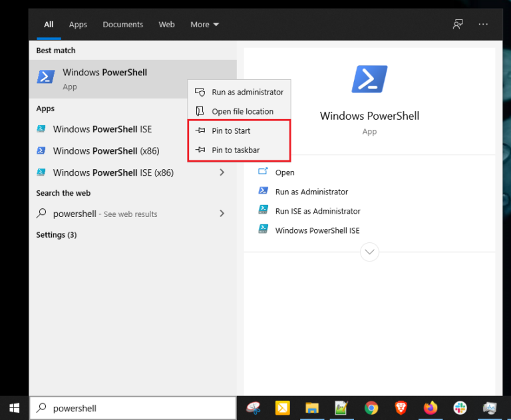
Task: Click the Windows PowerShell ISE result icon
Action: point(41,129)
